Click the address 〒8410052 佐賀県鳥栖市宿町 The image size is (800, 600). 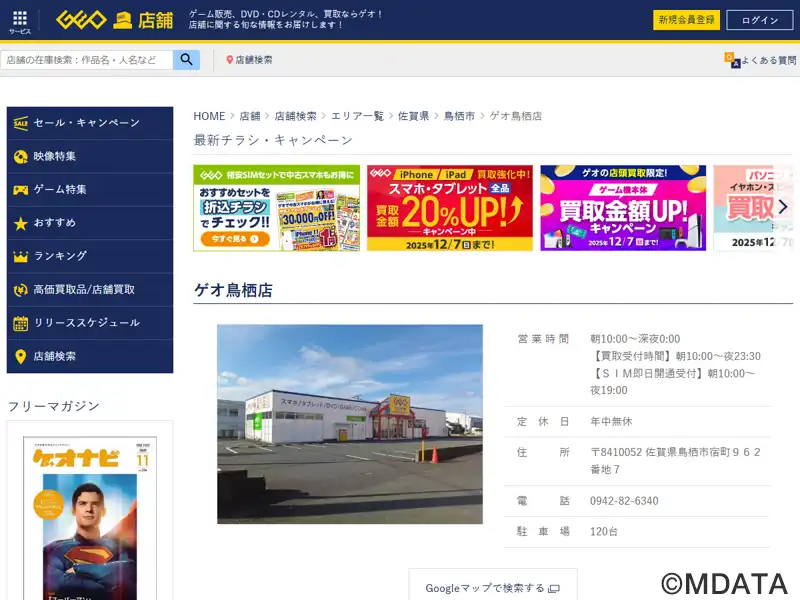676,461
